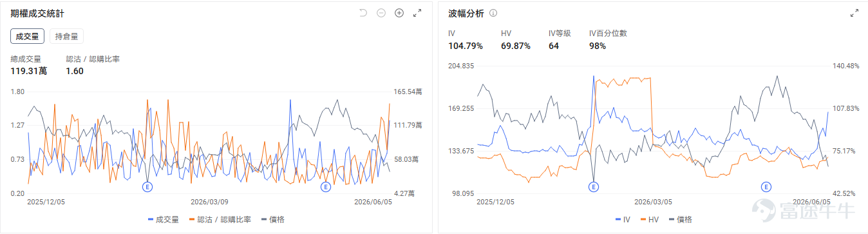Click the 165.54萬 axis label

click(x=408, y=92)
